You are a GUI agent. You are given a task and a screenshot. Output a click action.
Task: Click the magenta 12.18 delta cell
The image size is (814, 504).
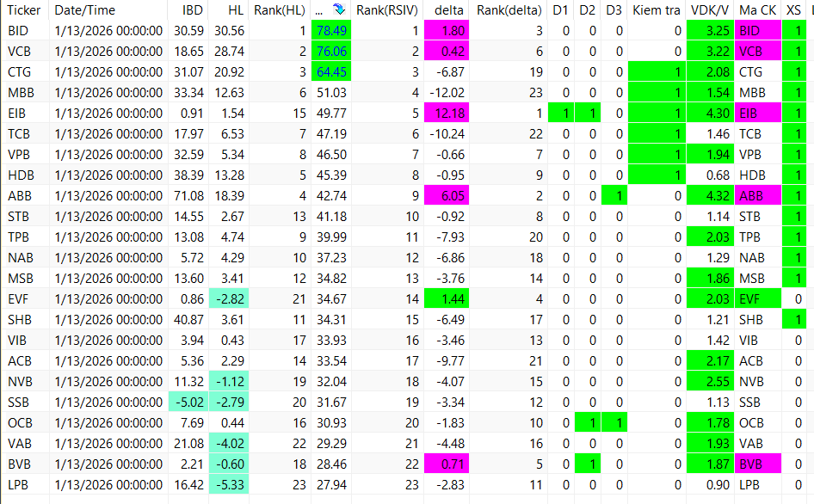(447, 114)
